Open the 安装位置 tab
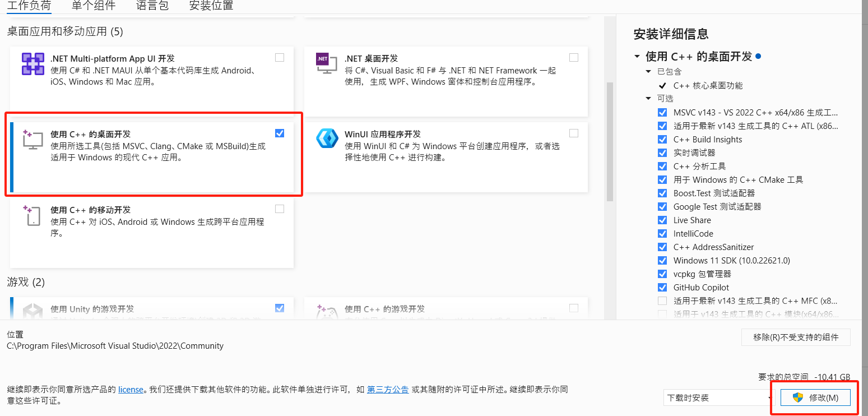This screenshot has width=868, height=416. (211, 6)
